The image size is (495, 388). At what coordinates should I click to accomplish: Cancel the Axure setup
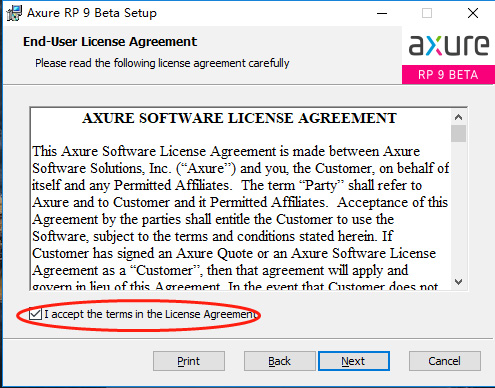[445, 361]
